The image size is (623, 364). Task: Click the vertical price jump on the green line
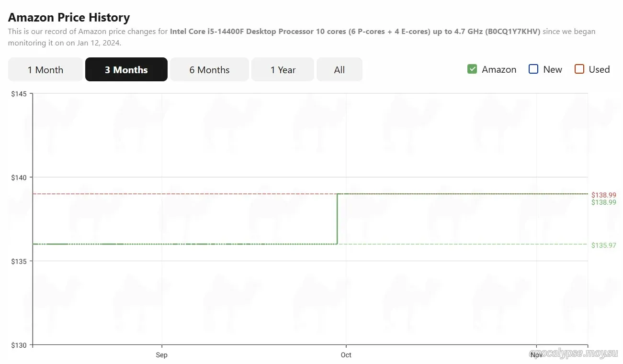pyautogui.click(x=338, y=219)
